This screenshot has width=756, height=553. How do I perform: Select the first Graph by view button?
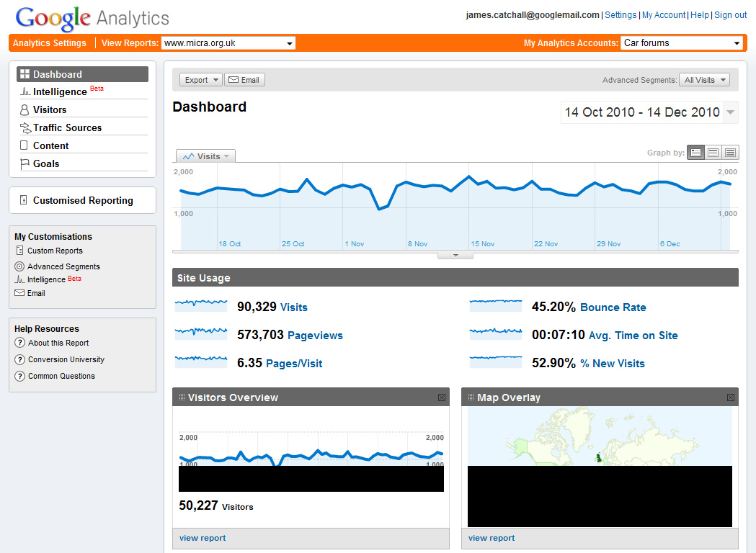point(695,153)
